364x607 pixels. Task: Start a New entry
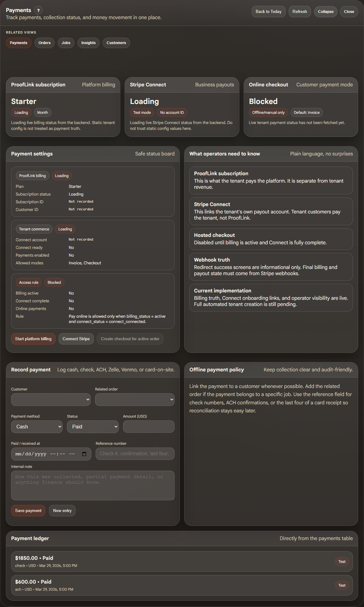tap(62, 511)
